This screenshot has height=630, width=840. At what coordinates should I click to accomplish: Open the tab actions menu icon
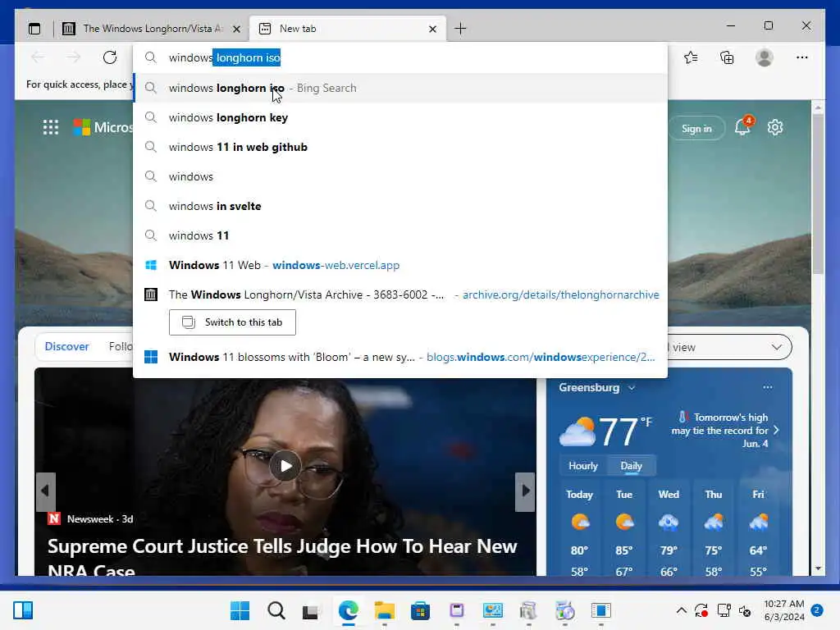coord(34,29)
